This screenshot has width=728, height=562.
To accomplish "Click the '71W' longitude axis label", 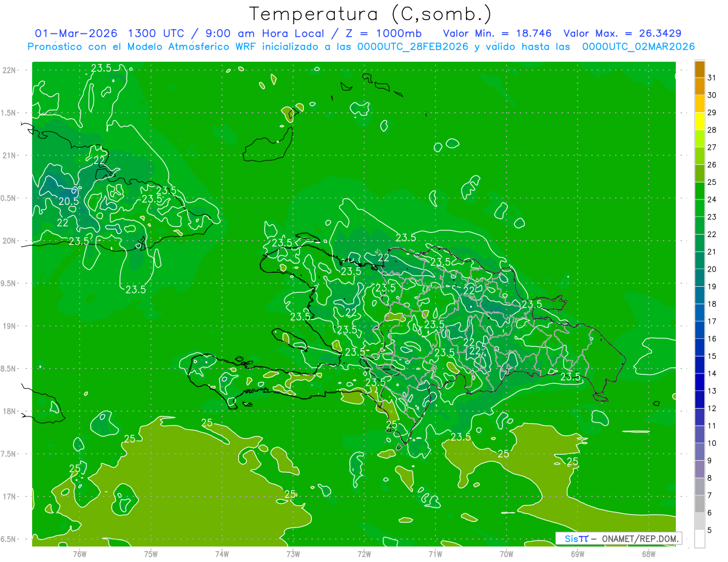I will point(435,554).
